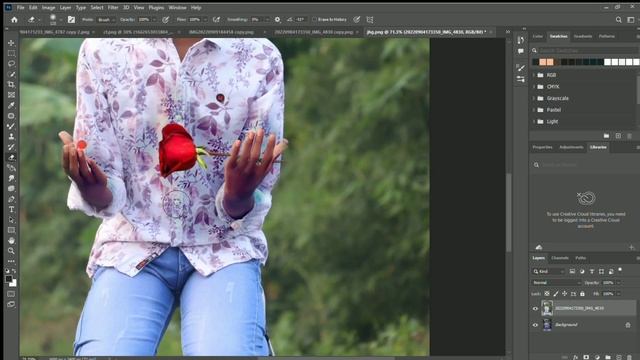Toggle lock transparent pixels
Screen dimensions: 640x360
pyautogui.click(x=547, y=293)
